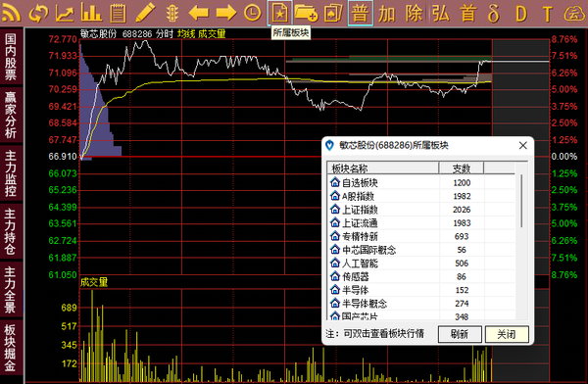Click the 加 toolbar button

[387, 14]
